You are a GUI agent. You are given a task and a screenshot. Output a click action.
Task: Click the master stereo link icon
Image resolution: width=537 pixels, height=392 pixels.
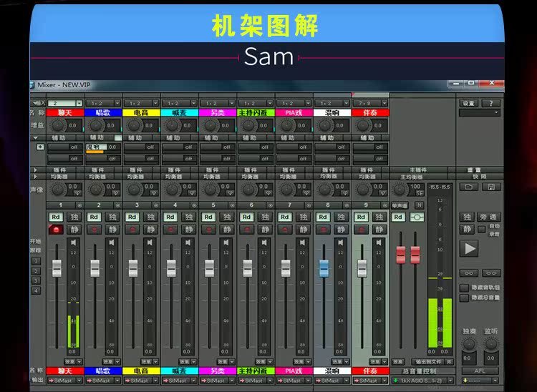click(417, 217)
